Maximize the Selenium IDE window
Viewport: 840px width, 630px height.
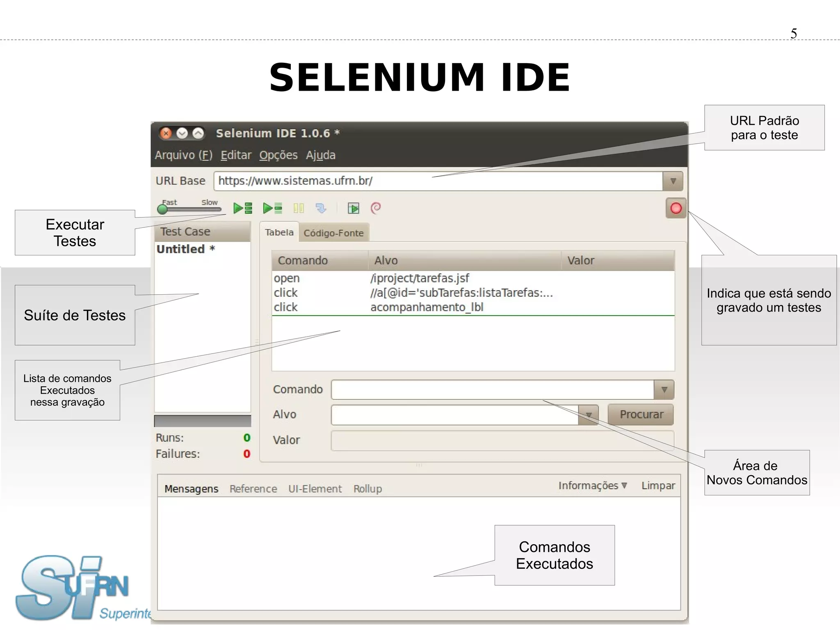click(198, 133)
